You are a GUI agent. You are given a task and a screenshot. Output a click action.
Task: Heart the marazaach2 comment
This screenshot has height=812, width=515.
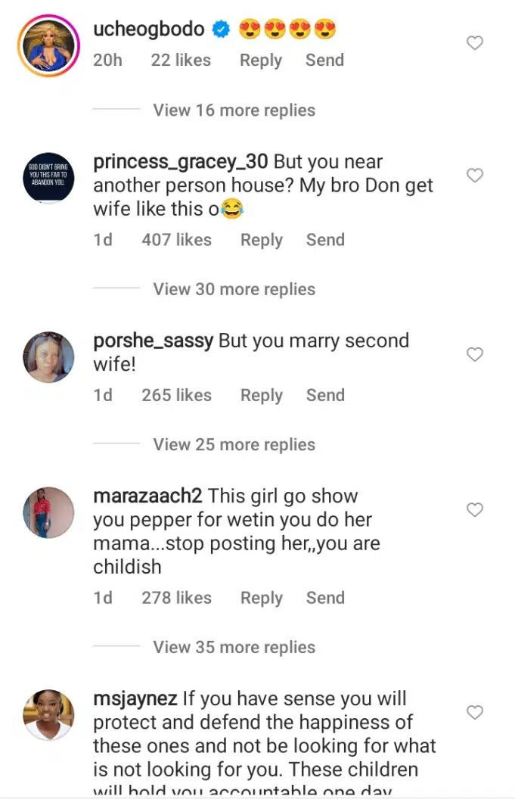(474, 510)
